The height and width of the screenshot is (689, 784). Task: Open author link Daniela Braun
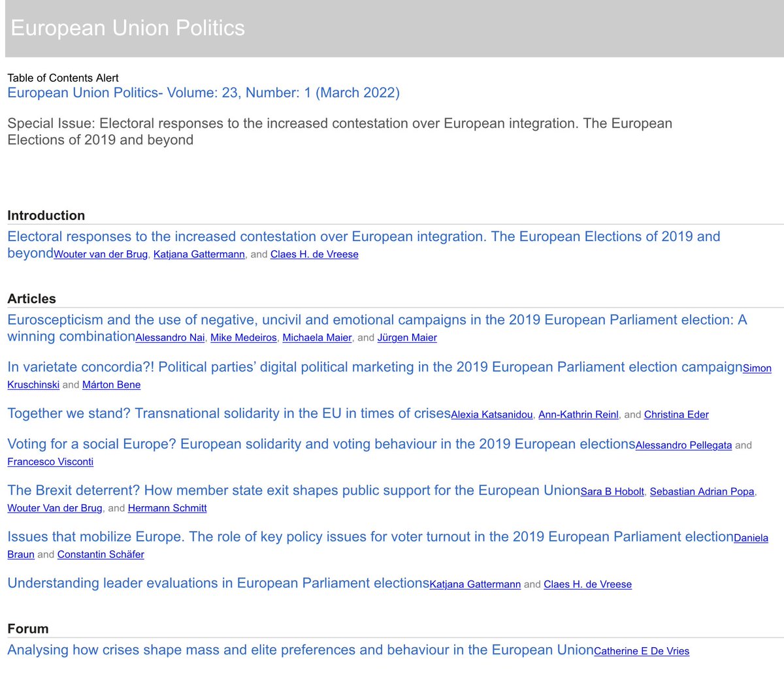pyautogui.click(x=751, y=538)
